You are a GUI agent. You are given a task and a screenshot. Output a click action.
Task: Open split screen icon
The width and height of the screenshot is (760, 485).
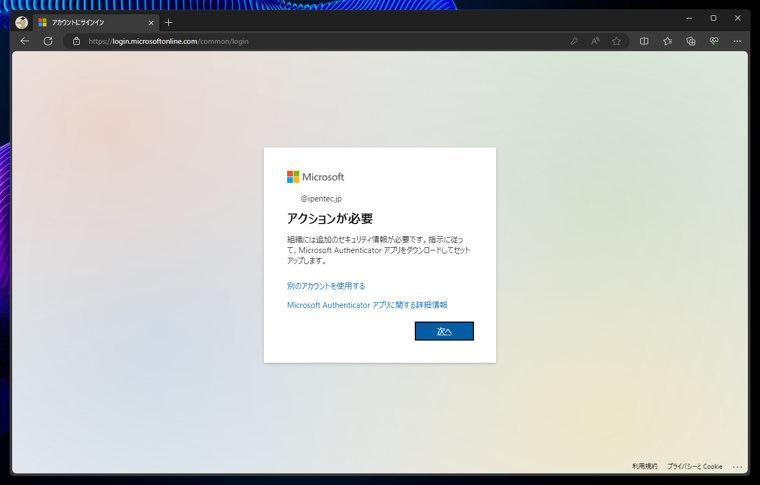click(x=644, y=41)
